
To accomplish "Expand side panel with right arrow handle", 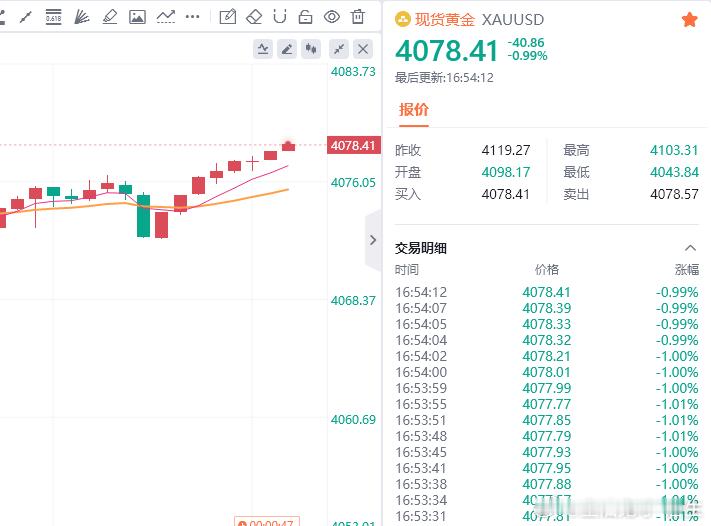I will [373, 240].
